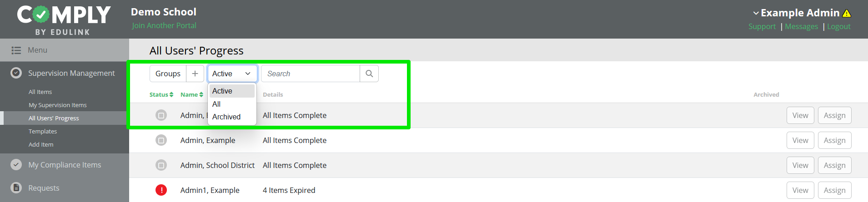Viewport: 868px width, 202px height.
Task: Click the plus icon beside Groups
Action: click(195, 74)
